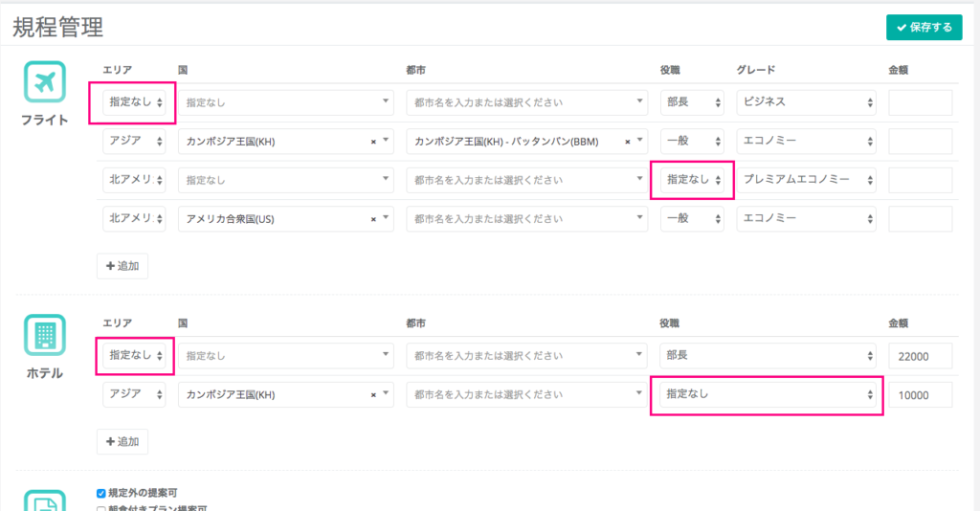Open country dropdown in flight 部長 row
This screenshot has height=511, width=980.
[x=285, y=102]
